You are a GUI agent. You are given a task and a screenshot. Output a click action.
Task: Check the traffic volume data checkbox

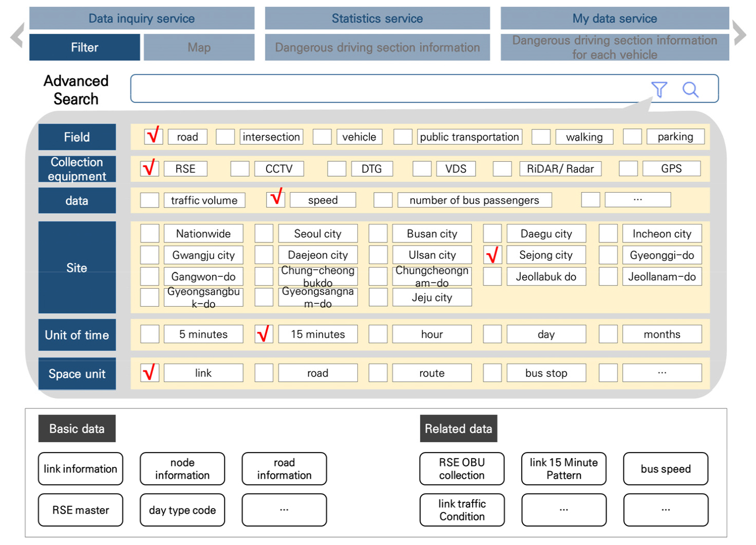(x=149, y=200)
